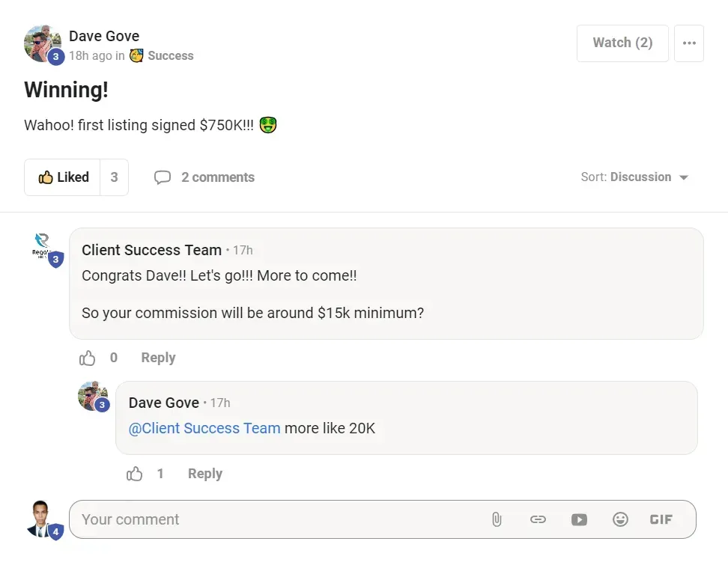Click in the Your comment field
This screenshot has width=728, height=565.
277,519
